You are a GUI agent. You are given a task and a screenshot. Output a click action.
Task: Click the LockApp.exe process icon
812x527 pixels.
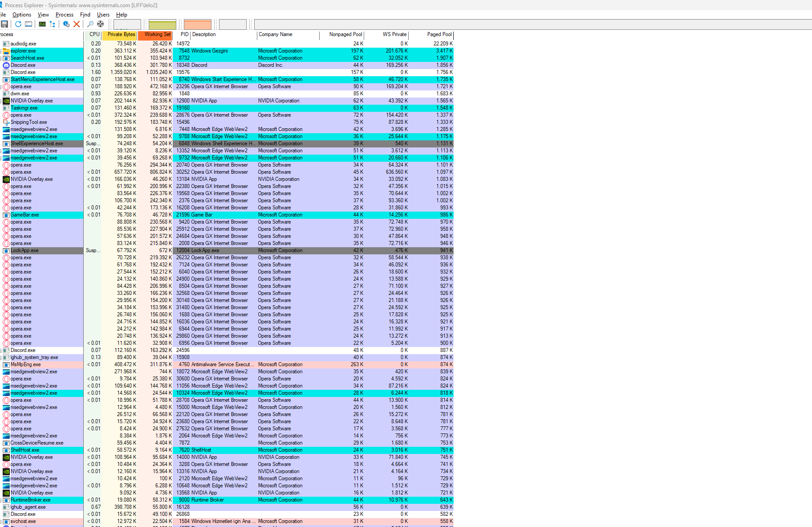(x=6, y=250)
